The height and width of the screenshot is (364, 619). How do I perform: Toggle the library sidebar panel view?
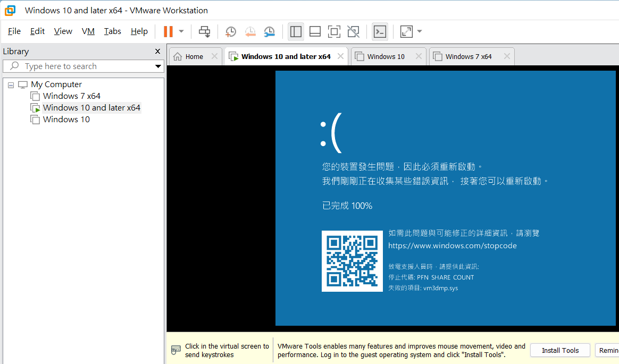(x=296, y=31)
